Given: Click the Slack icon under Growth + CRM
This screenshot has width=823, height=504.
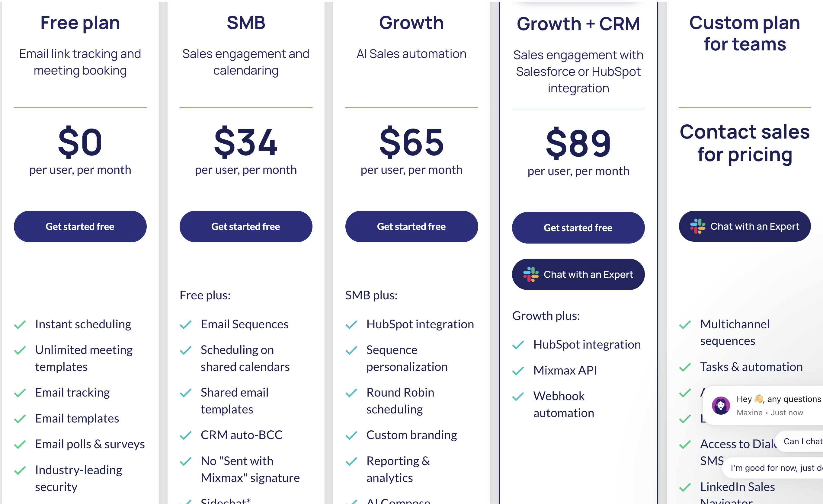Looking at the screenshot, I should click(x=531, y=274).
